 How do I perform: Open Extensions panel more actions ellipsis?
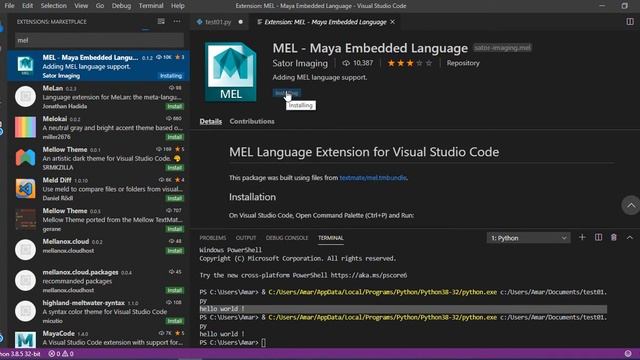[x=177, y=21]
